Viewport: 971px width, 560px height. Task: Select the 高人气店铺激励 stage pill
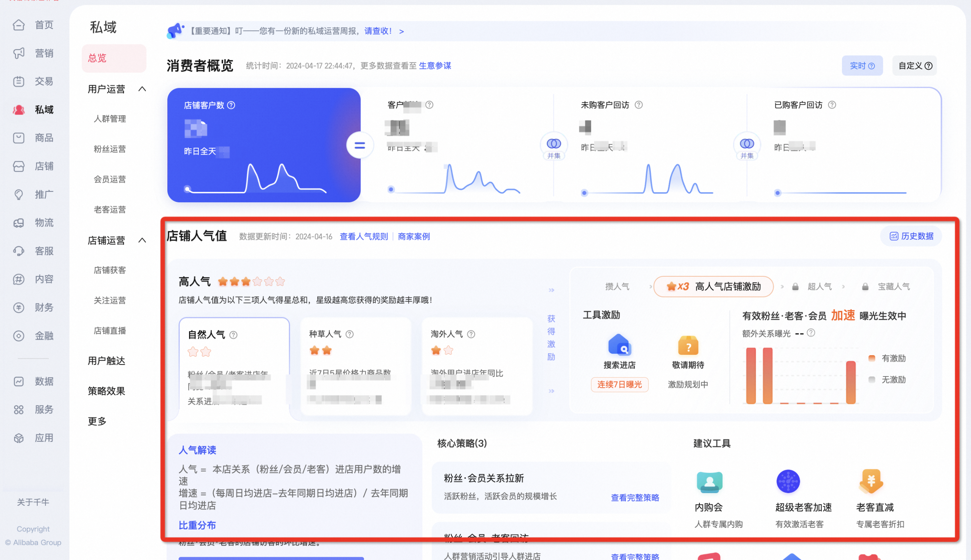tap(714, 287)
